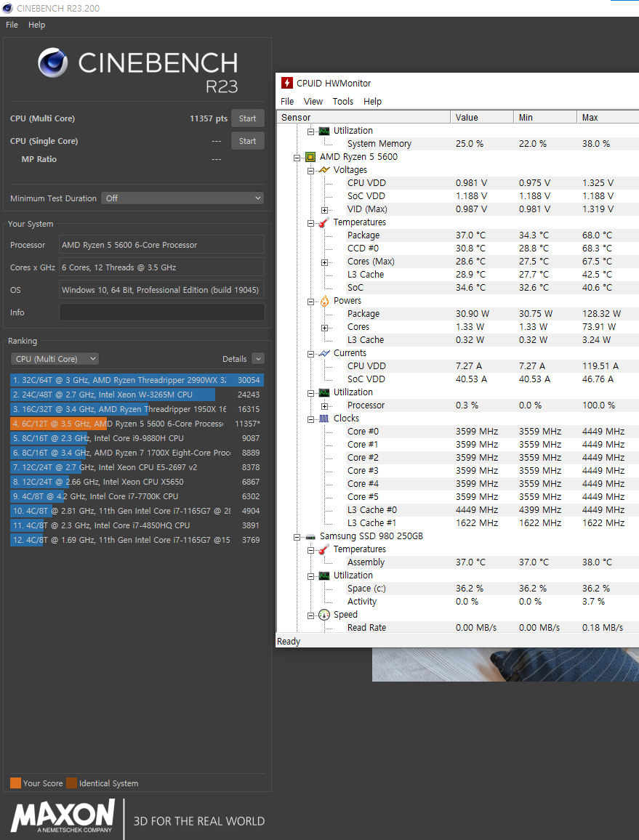Click the Sensor column header
The width and height of the screenshot is (639, 840).
[363, 117]
